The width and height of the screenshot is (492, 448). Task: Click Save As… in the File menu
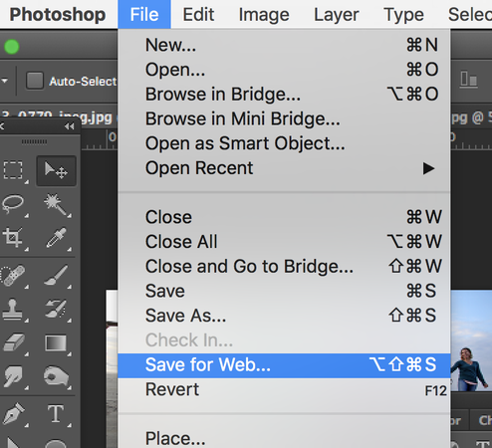[284, 316]
